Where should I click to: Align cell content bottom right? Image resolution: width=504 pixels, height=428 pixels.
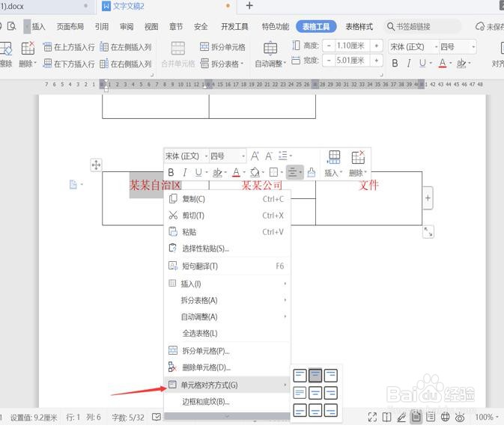(x=331, y=410)
